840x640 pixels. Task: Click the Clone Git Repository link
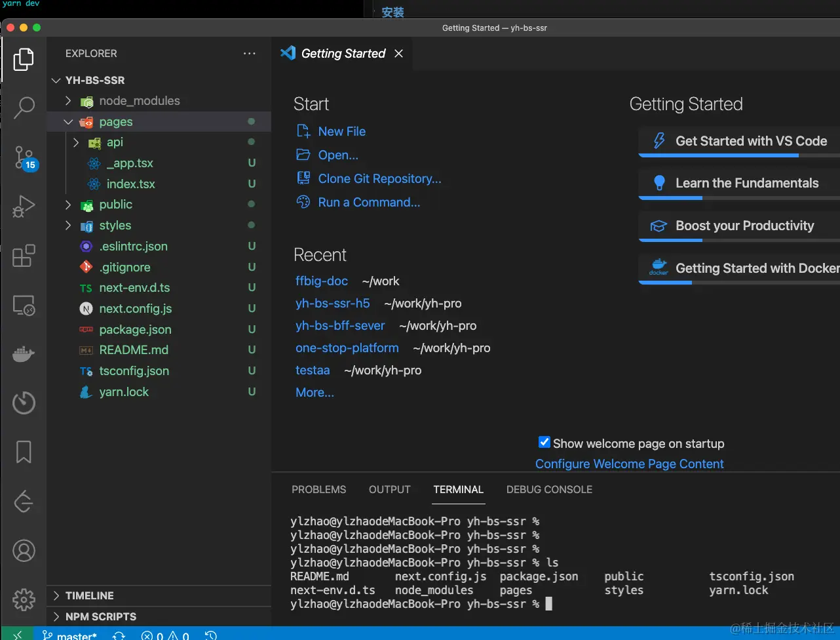[379, 179]
